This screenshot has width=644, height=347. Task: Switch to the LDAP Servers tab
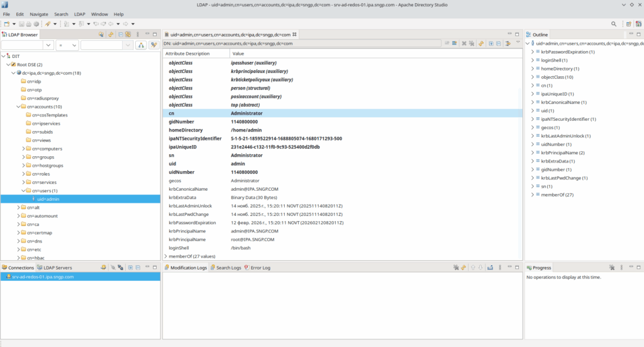point(54,268)
